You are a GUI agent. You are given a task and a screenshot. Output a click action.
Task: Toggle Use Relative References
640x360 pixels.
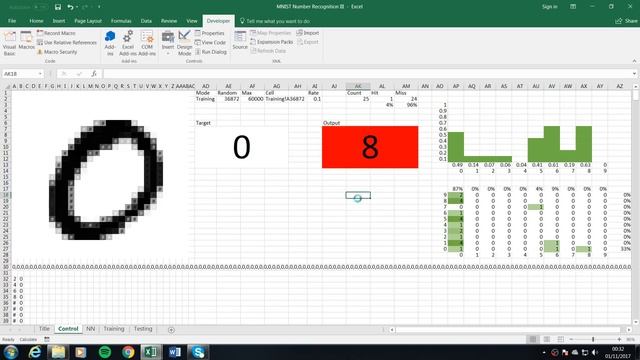coord(67,42)
